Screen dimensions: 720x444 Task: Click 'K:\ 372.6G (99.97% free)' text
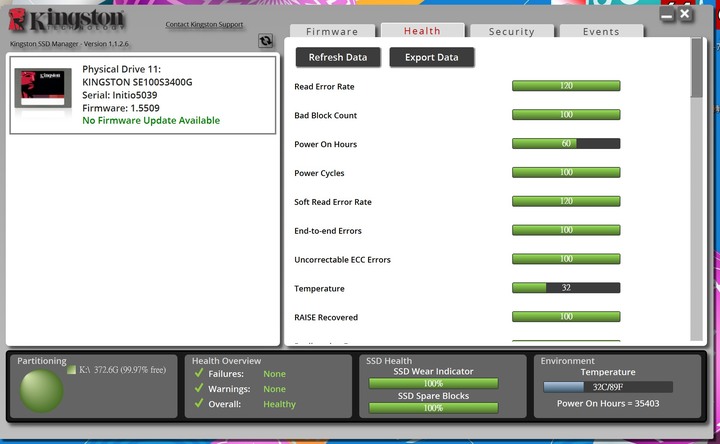pyautogui.click(x=123, y=370)
